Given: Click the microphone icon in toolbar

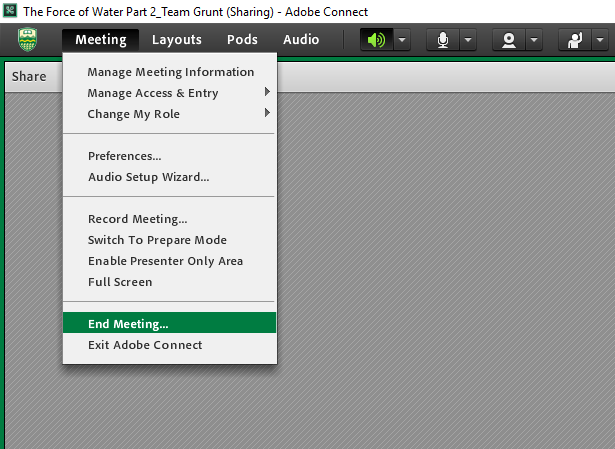Looking at the screenshot, I should pyautogui.click(x=443, y=40).
